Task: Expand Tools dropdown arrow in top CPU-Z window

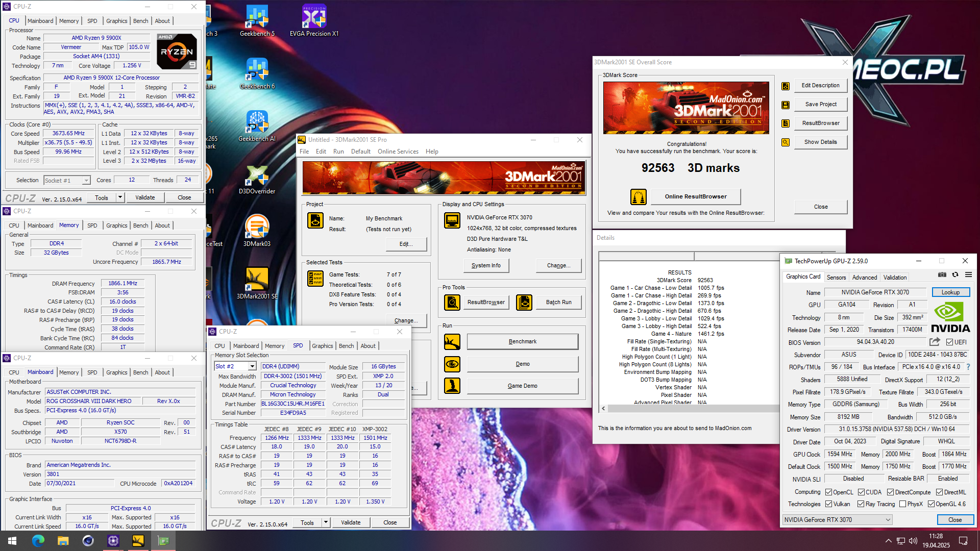Action: click(x=120, y=197)
